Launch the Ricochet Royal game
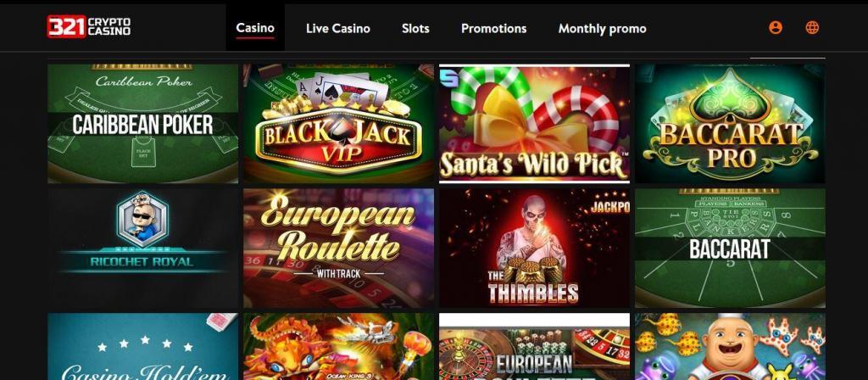The width and height of the screenshot is (868, 380). 142,249
